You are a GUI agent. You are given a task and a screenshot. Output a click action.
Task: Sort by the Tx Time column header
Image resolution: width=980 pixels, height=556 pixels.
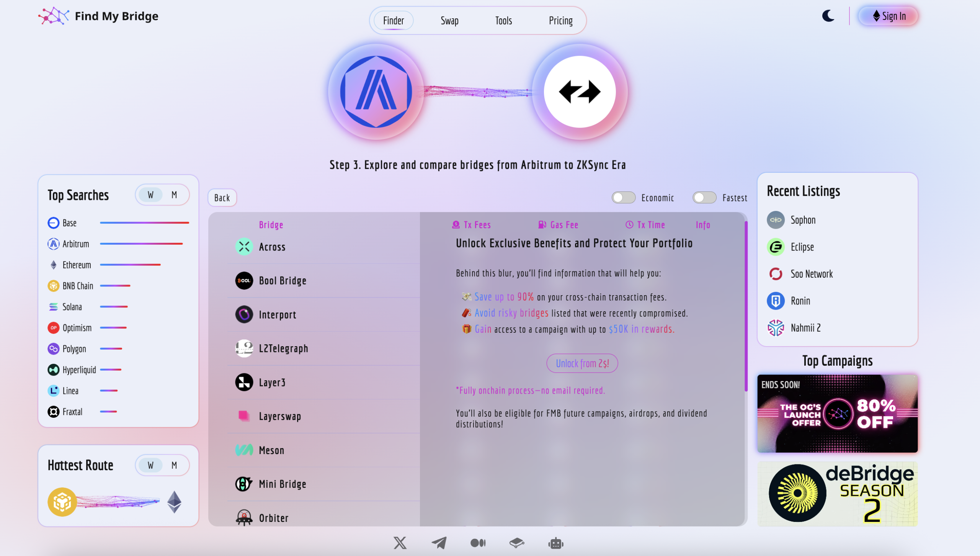(x=645, y=225)
